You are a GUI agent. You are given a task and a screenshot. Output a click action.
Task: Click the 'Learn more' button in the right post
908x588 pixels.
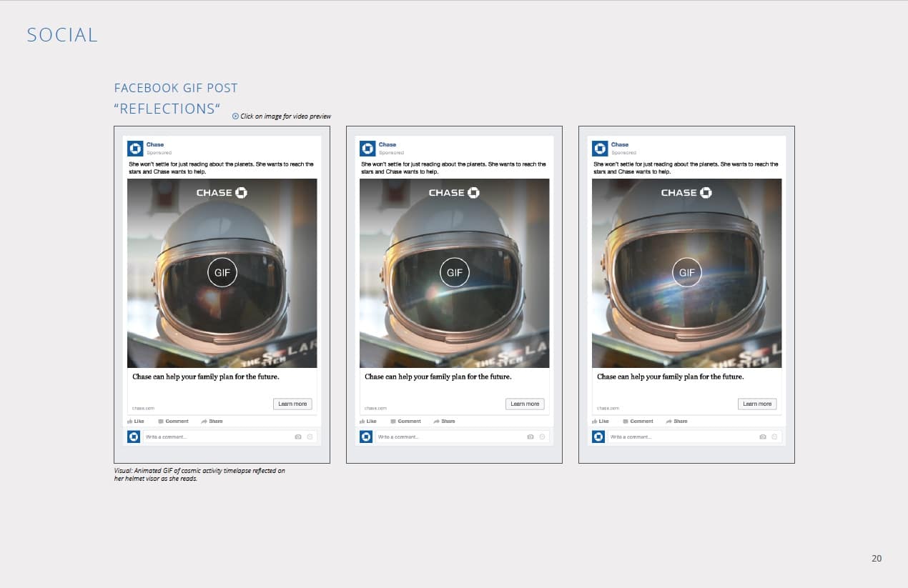757,404
